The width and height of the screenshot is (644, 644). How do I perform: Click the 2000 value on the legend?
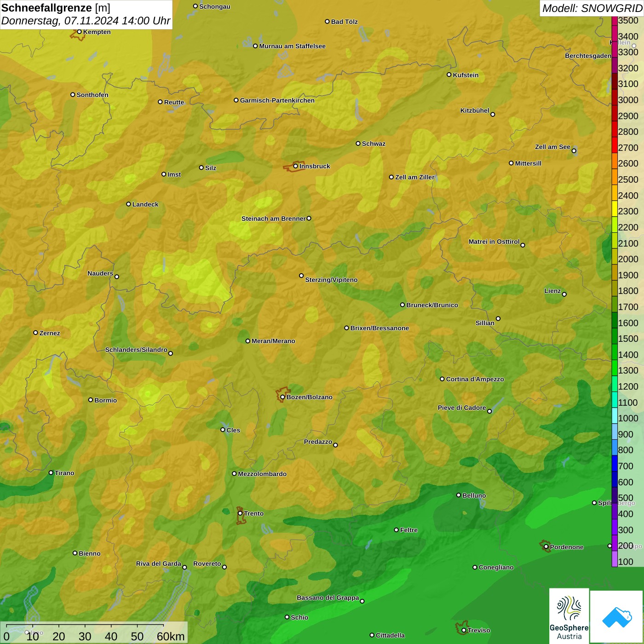click(628, 259)
